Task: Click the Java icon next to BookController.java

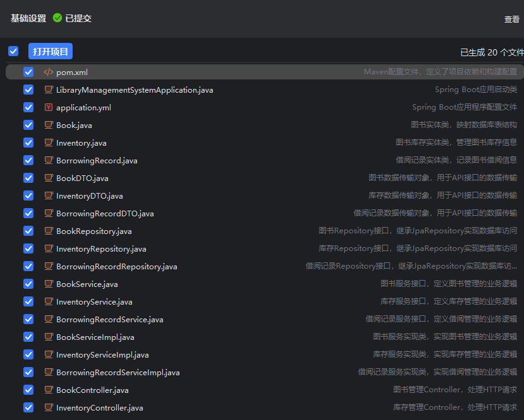Action: pyautogui.click(x=49, y=390)
